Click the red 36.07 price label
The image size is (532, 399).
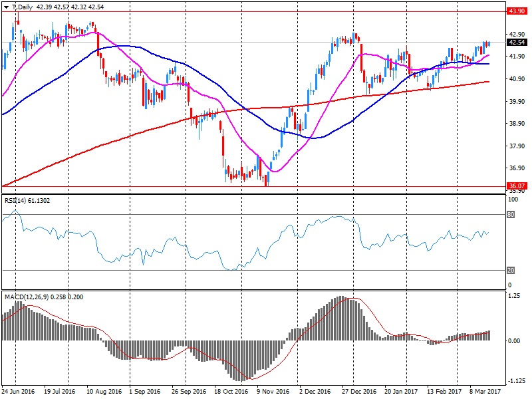click(x=517, y=186)
